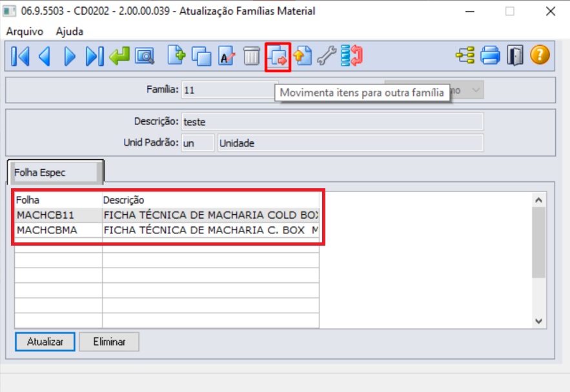Image resolution: width=570 pixels, height=392 pixels.
Task: Click the modify record icon
Action: [227, 56]
